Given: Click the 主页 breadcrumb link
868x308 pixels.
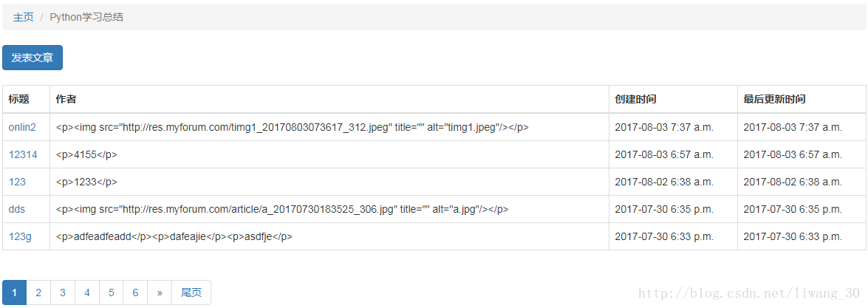Looking at the screenshot, I should [x=23, y=17].
